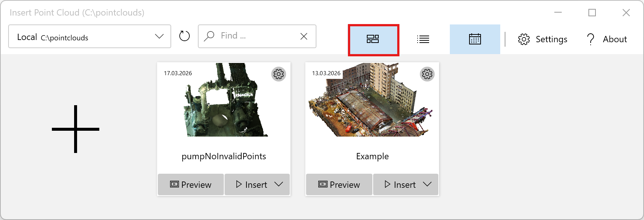Open the About help page
Viewport: 644px width, 220px height.
coord(607,39)
